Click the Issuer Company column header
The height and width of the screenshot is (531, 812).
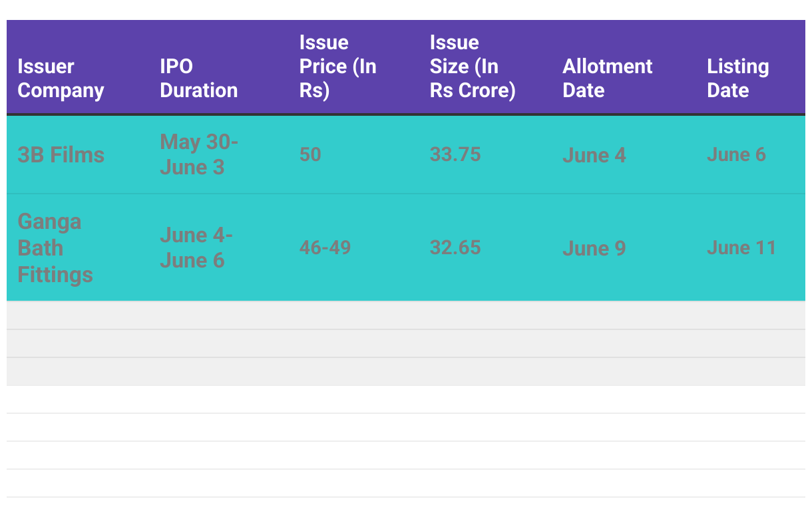click(x=61, y=79)
